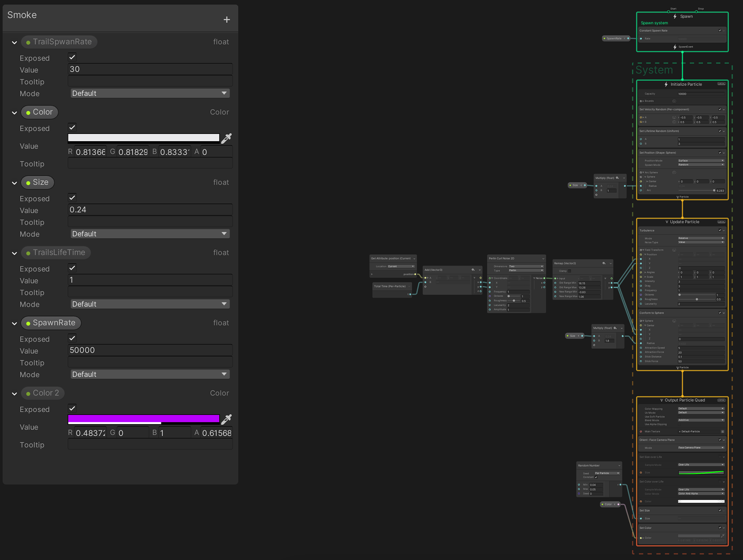Click the plus icon to add blackboard property
Image resolution: width=743 pixels, height=560 pixels.
tap(227, 20)
